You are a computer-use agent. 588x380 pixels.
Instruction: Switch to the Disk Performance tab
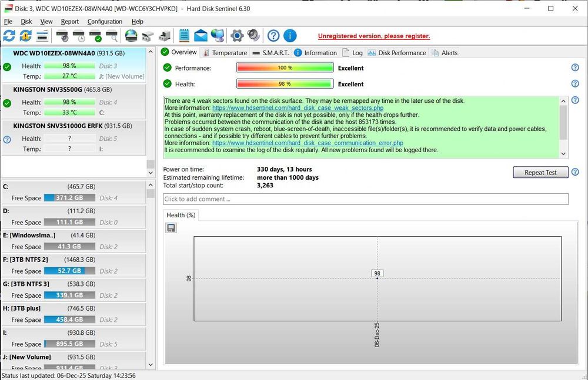pos(397,53)
